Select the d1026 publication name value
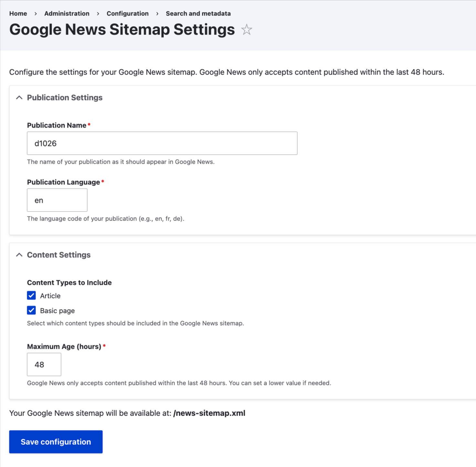The width and height of the screenshot is (476, 467). tap(45, 143)
